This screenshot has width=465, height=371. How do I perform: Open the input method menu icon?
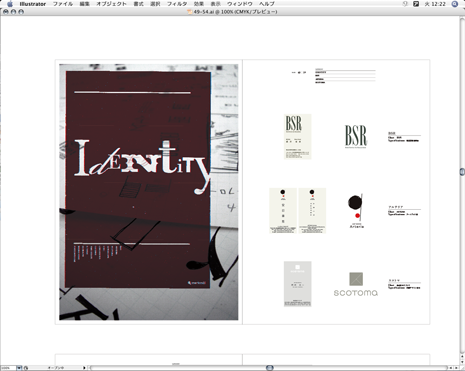point(416,4)
